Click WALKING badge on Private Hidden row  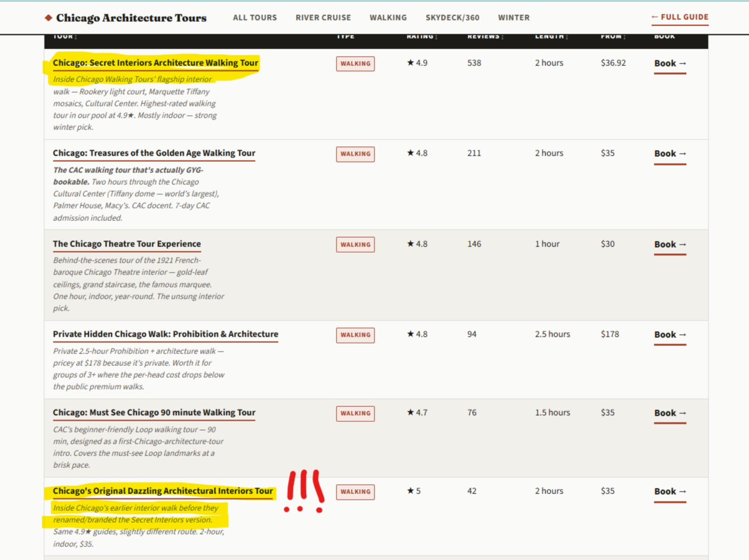click(355, 335)
